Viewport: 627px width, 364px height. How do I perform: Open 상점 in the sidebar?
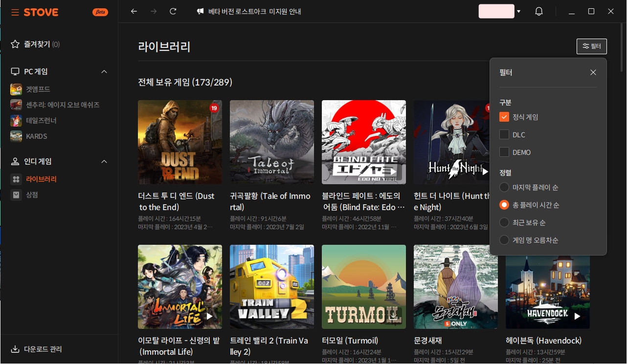coord(32,195)
